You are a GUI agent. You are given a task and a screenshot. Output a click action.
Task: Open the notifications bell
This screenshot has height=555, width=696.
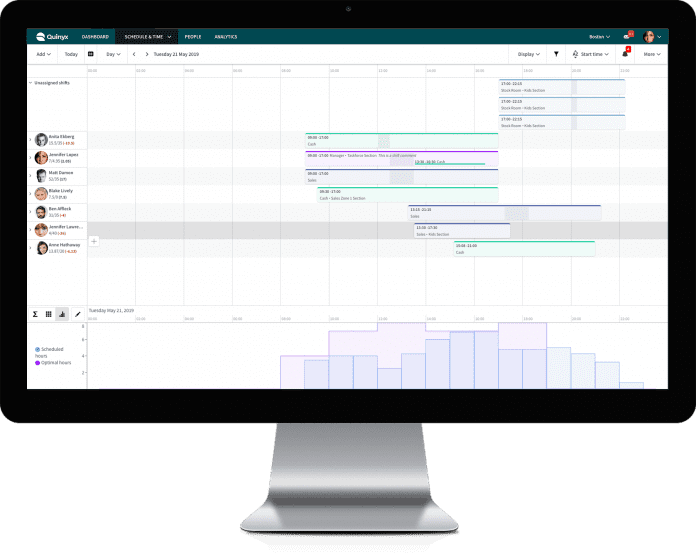tap(626, 54)
